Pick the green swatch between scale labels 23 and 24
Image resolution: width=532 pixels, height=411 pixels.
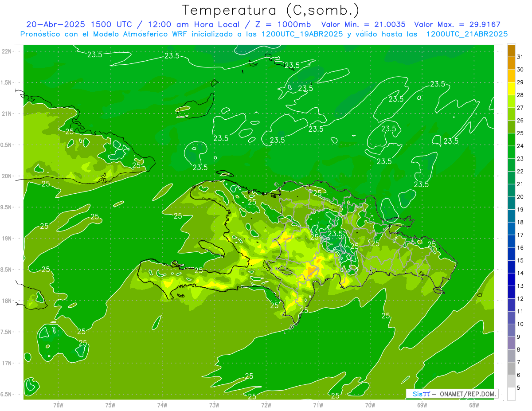tap(511, 152)
